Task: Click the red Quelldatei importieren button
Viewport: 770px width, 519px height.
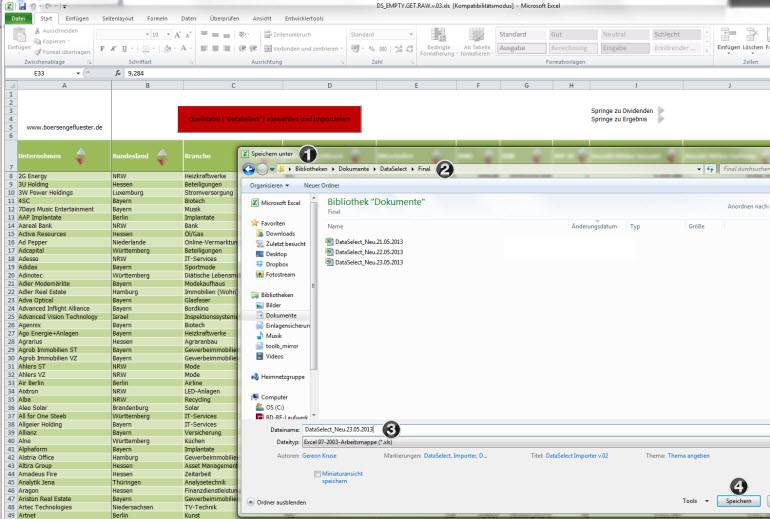Action: 270,119
